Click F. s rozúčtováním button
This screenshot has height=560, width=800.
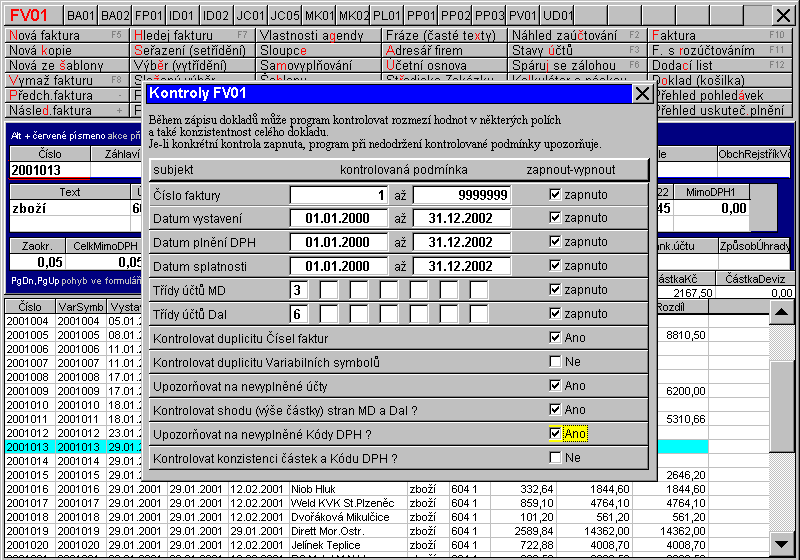[720, 50]
